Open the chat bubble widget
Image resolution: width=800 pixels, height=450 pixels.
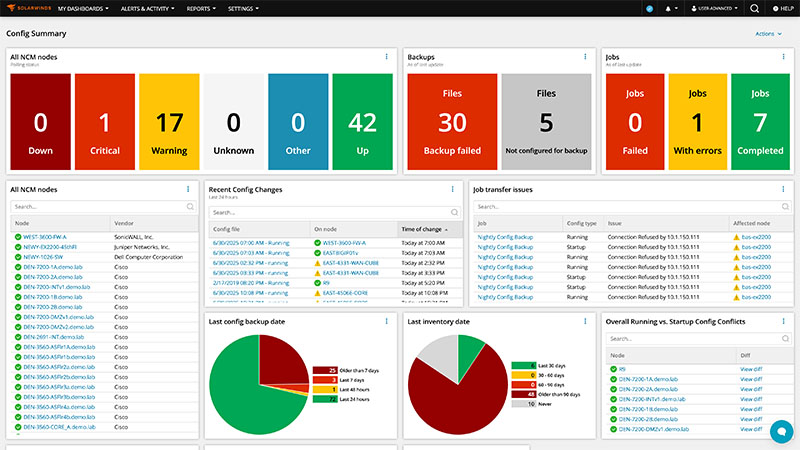[781, 432]
